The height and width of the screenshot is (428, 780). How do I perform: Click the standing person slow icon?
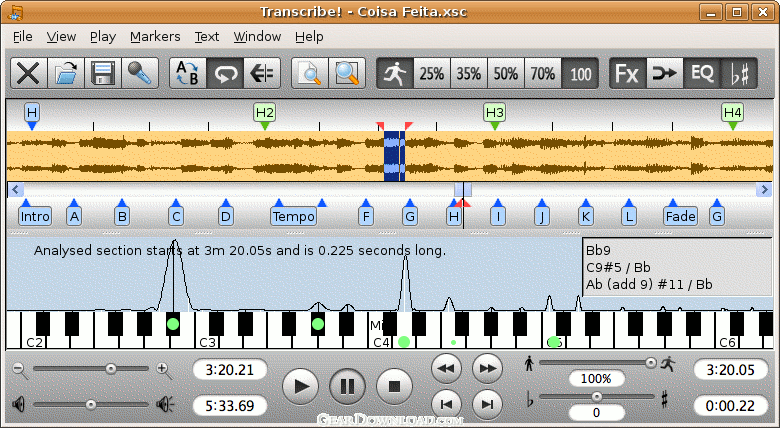529,364
